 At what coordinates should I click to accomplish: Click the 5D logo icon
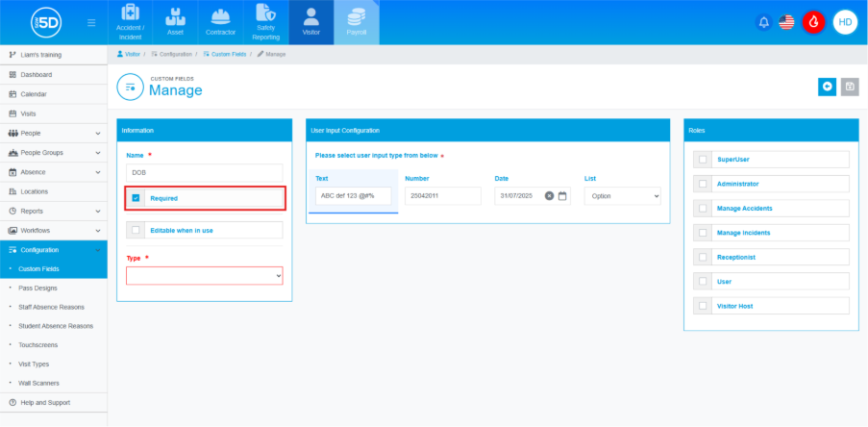click(x=46, y=23)
